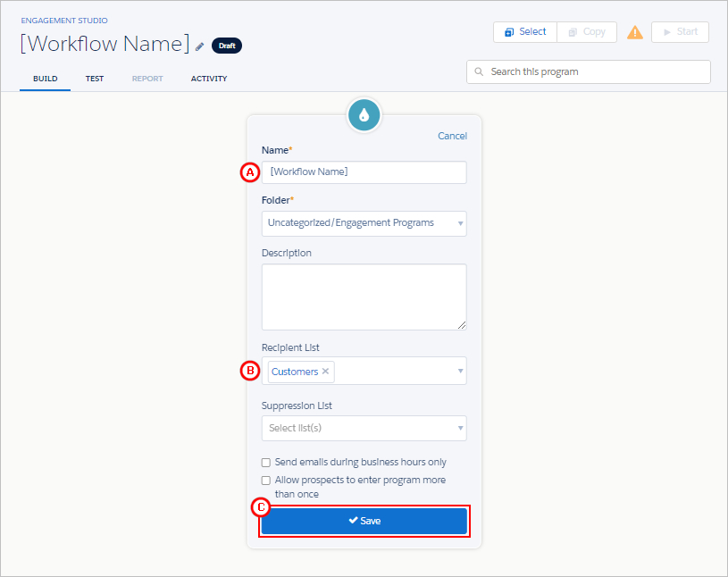Viewport: 728px width, 577px height.
Task: Open the Activity tab
Action: (x=209, y=79)
